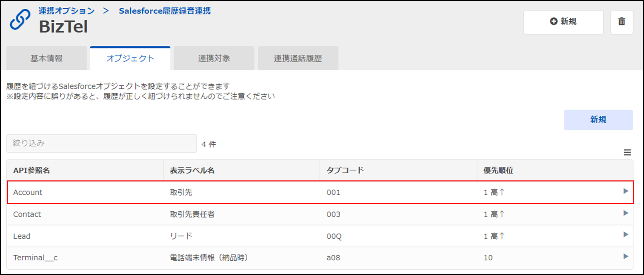This screenshot has width=644, height=275.
Task: Expand the Terminal__c row arrow
Action: [626, 256]
